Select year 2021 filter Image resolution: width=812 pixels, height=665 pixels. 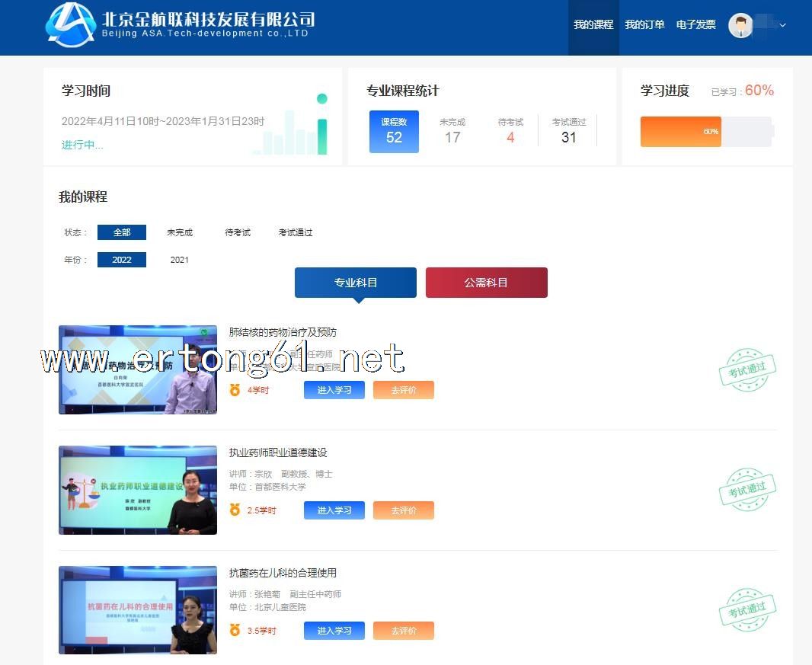pos(180,260)
